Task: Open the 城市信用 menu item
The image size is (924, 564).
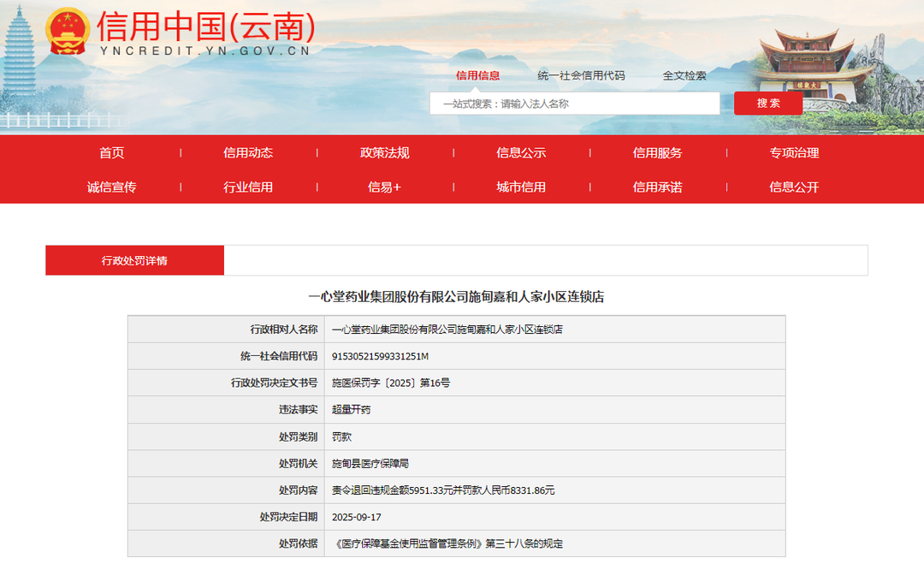Action: (x=521, y=187)
